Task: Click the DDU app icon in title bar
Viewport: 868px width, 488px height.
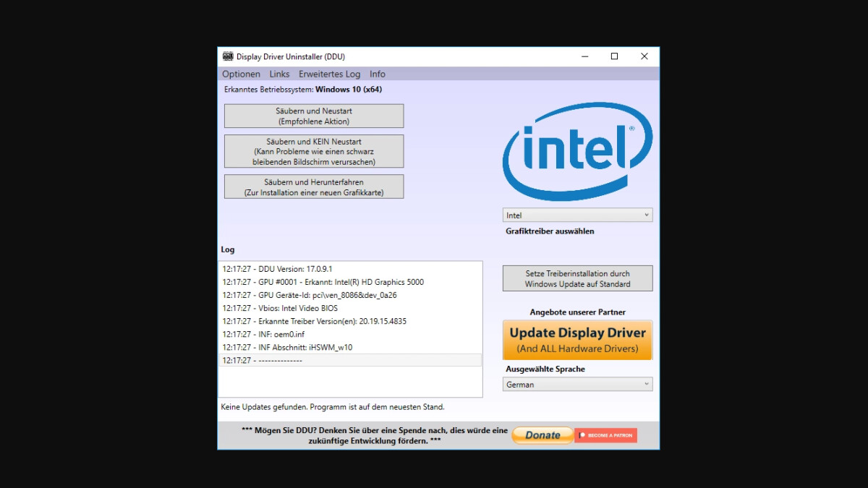Action: point(228,56)
